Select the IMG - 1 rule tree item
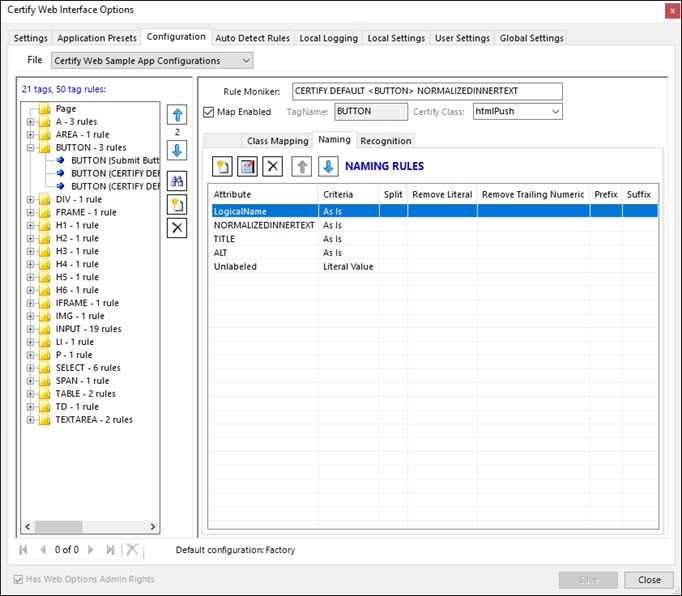682x596 pixels. (x=80, y=316)
